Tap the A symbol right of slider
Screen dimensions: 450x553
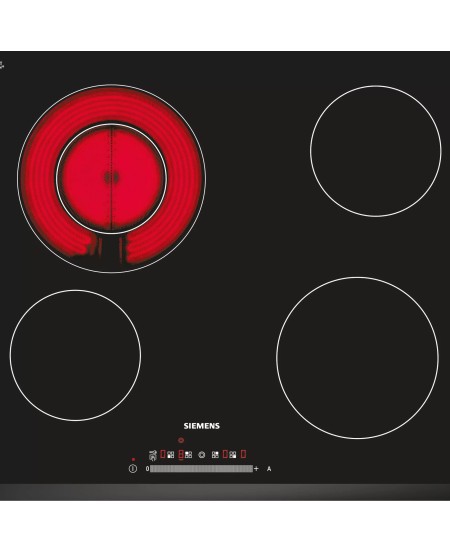tap(269, 469)
